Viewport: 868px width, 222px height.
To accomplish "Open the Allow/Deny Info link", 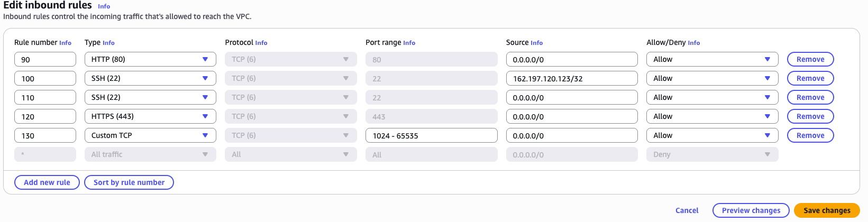I will pyautogui.click(x=693, y=43).
